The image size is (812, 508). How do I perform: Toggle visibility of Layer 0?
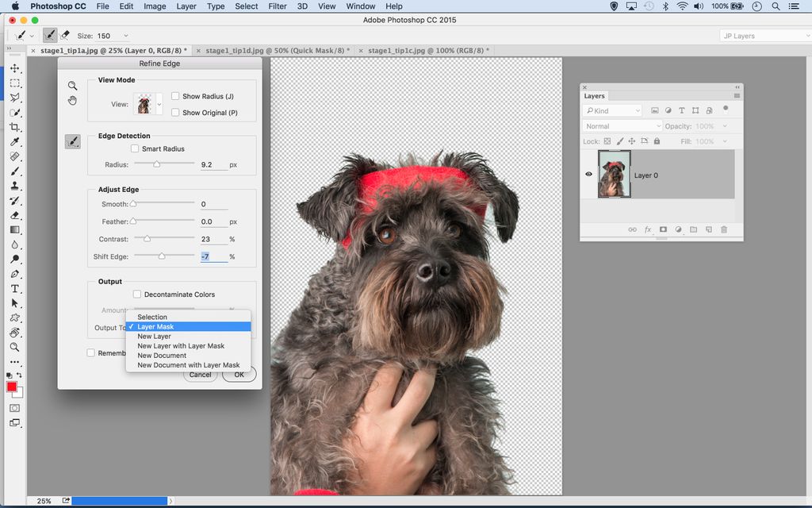(x=588, y=175)
